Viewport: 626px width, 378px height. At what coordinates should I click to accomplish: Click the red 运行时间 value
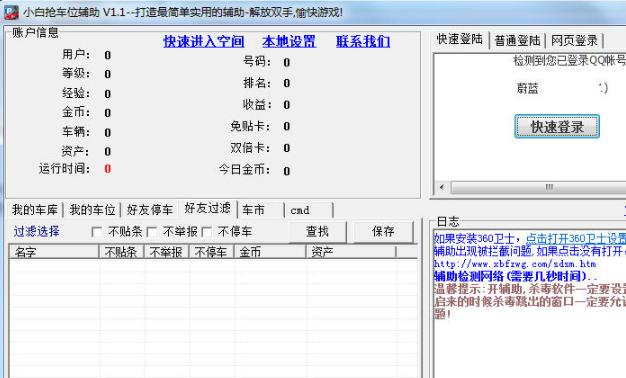pos(107,169)
